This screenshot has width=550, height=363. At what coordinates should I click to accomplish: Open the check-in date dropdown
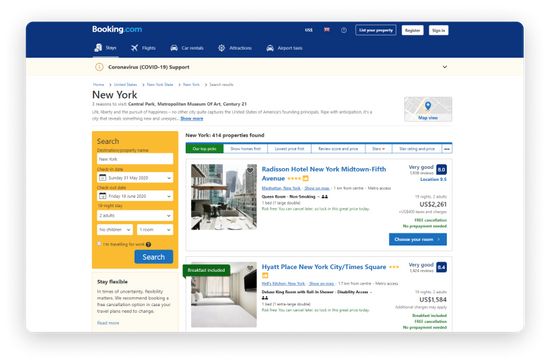135,178
